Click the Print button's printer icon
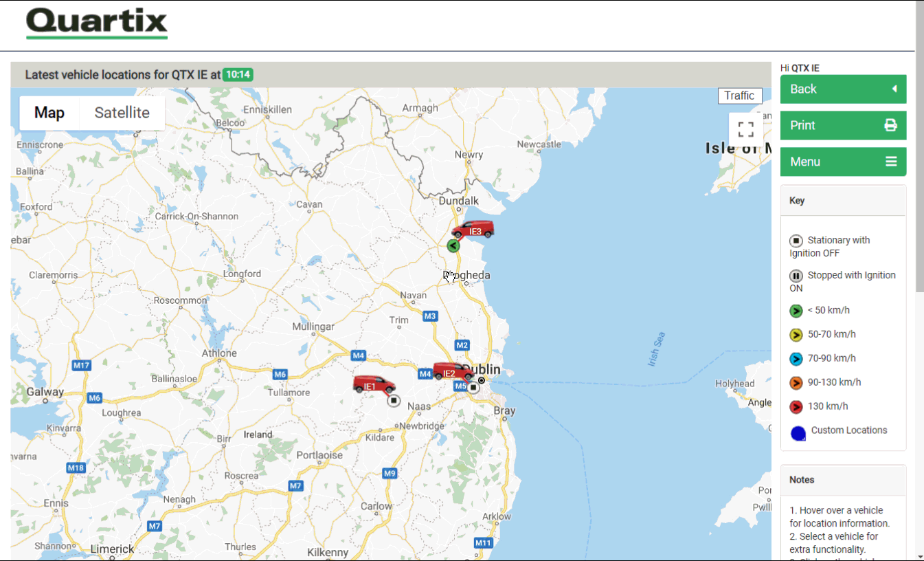 [891, 125]
